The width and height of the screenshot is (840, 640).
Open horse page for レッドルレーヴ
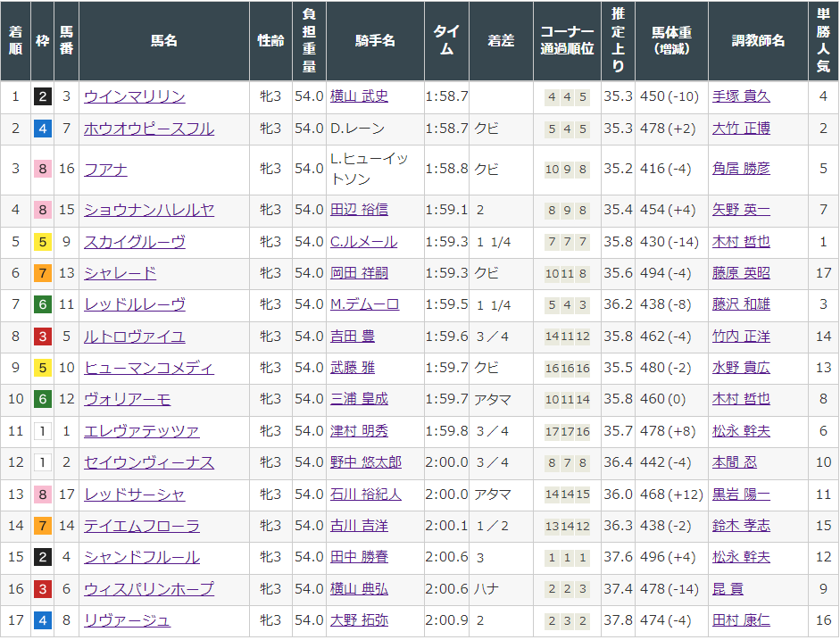point(135,304)
